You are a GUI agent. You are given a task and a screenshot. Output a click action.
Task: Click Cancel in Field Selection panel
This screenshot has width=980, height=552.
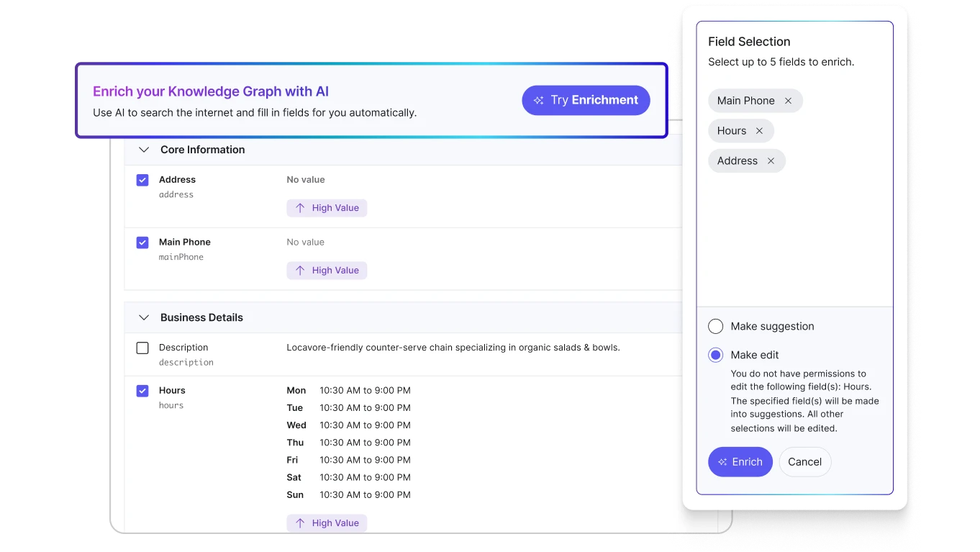pos(804,462)
